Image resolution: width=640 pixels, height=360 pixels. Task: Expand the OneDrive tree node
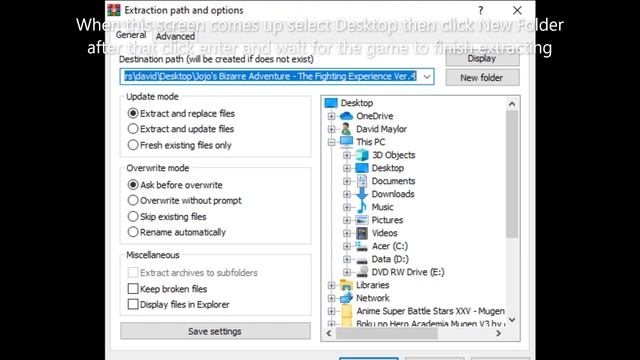tap(331, 116)
